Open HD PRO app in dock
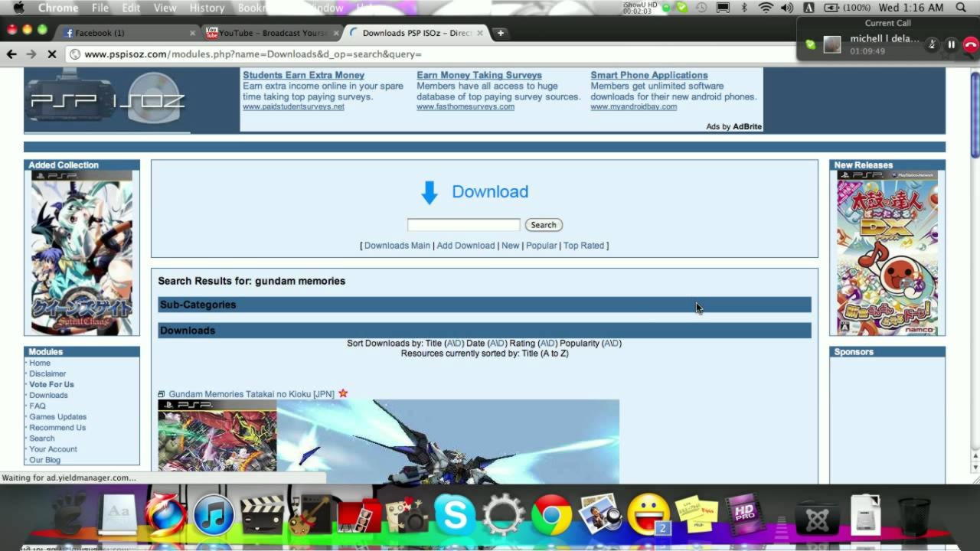The height and width of the screenshot is (551, 980). (744, 514)
